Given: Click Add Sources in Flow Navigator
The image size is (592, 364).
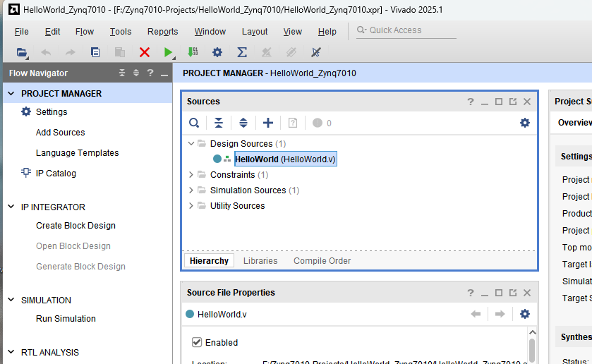Looking at the screenshot, I should pyautogui.click(x=61, y=132).
